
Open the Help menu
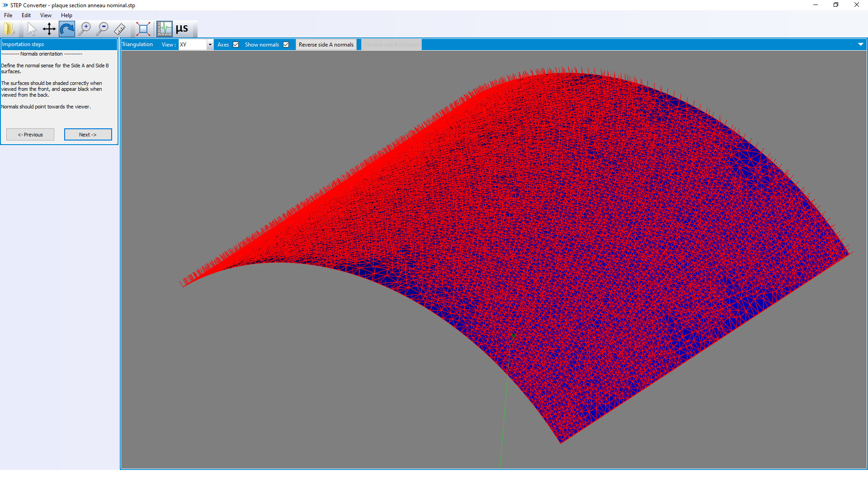coord(66,15)
